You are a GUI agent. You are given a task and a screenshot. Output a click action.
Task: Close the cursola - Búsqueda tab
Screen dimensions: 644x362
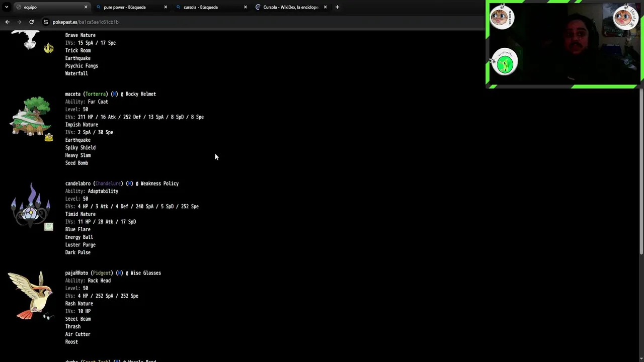click(246, 7)
